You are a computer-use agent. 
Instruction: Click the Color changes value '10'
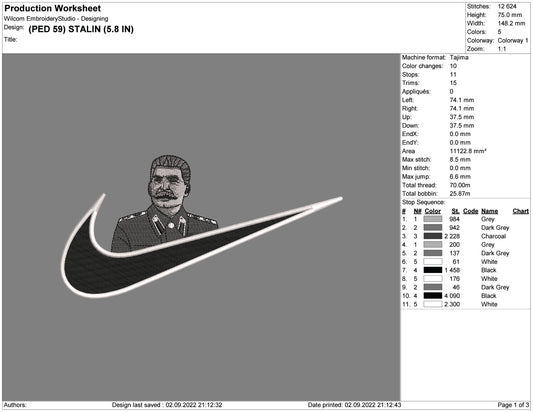coord(453,66)
